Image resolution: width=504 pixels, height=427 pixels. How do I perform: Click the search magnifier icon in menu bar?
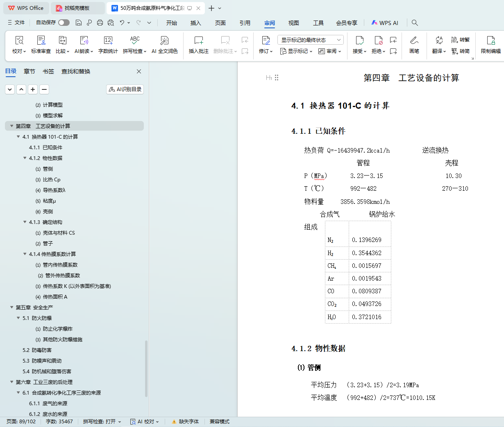(x=415, y=23)
